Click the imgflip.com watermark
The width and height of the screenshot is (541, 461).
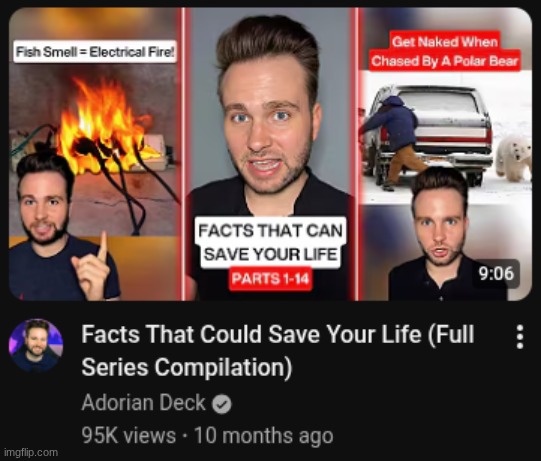(x=30, y=452)
